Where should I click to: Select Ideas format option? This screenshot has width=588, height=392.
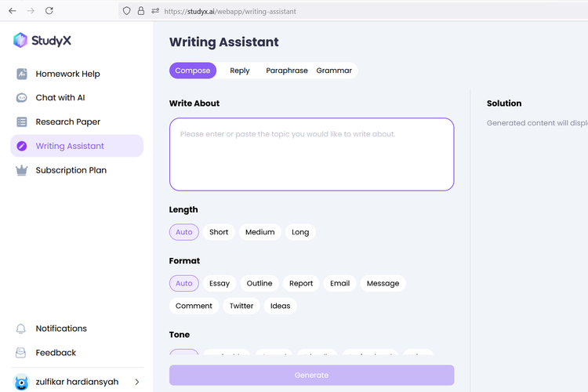point(281,306)
